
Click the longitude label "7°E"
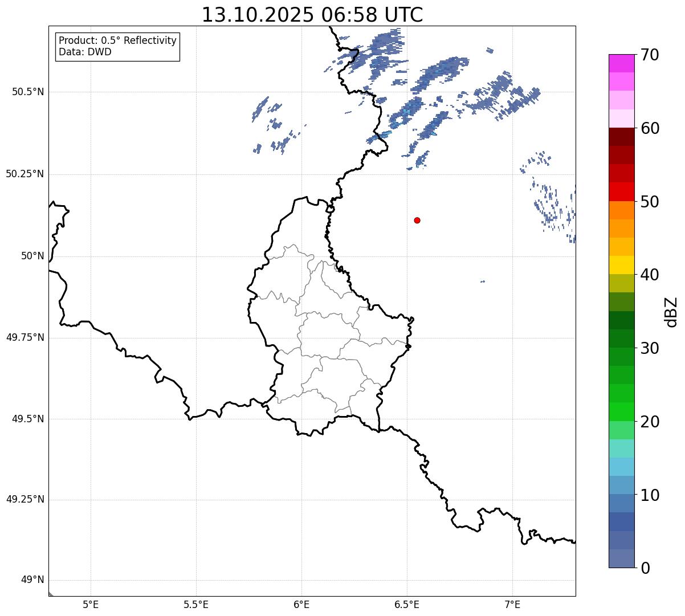[512, 604]
